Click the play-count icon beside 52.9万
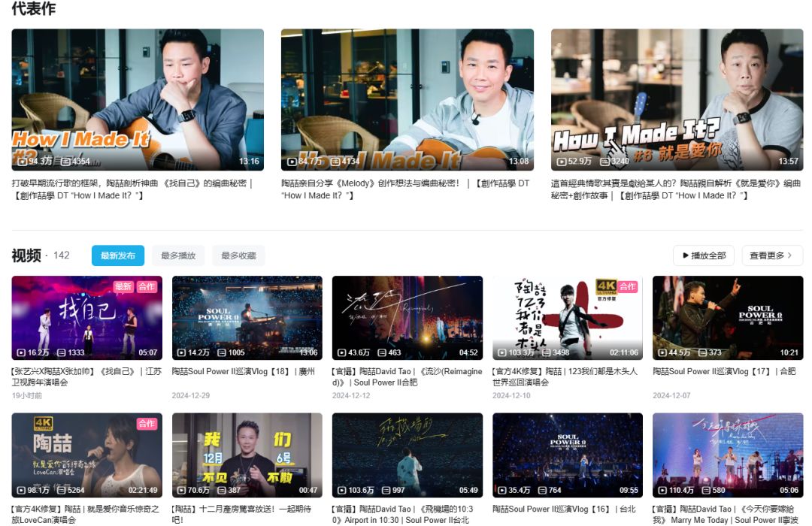The height and width of the screenshot is (526, 812). coord(562,162)
